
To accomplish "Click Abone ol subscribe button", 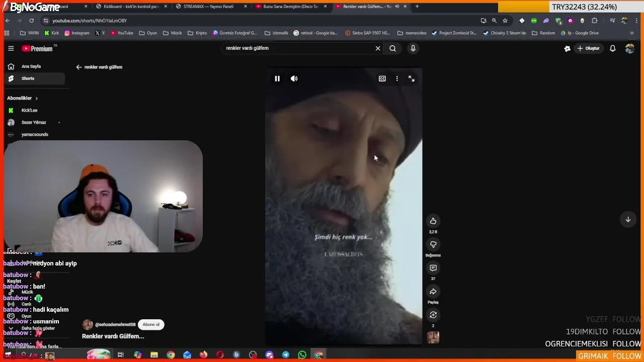I will [x=151, y=324].
